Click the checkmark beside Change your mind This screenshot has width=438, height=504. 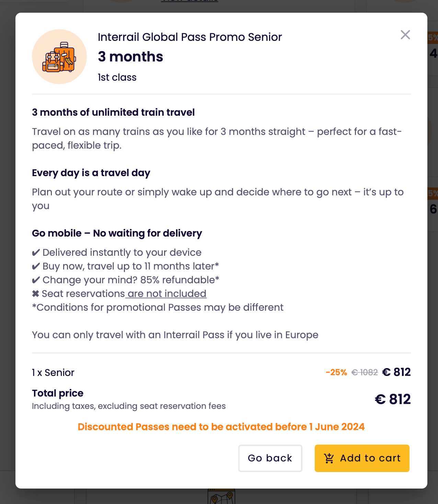click(x=36, y=280)
